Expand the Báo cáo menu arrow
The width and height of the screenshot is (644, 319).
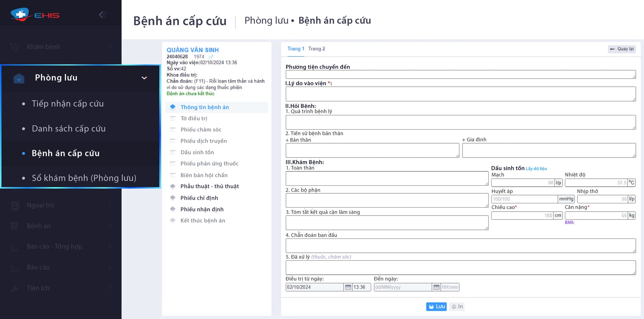(110, 267)
